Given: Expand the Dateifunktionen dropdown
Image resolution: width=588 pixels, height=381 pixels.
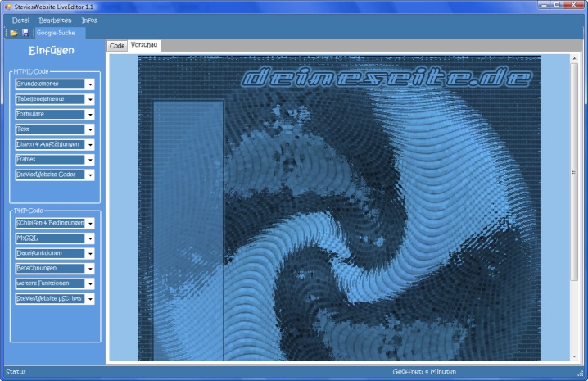Looking at the screenshot, I should 90,254.
